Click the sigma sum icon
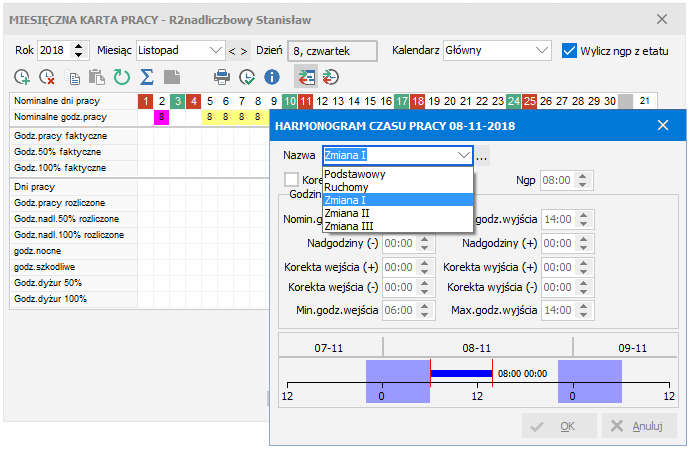The height and width of the screenshot is (452, 691). tap(147, 76)
